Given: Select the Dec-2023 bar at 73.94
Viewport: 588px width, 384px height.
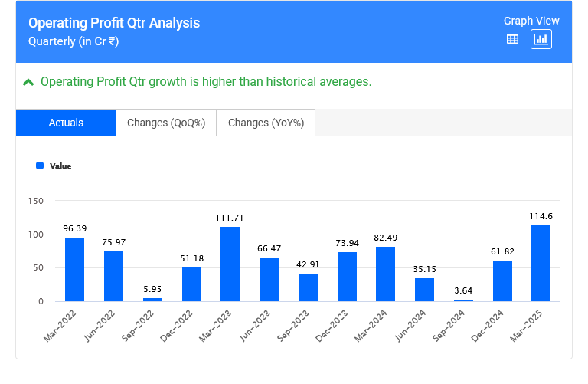Looking at the screenshot, I should pyautogui.click(x=347, y=277).
